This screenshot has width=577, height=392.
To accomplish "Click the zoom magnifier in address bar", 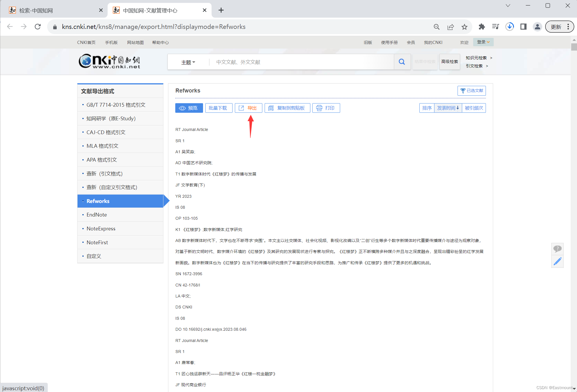I will tap(436, 27).
